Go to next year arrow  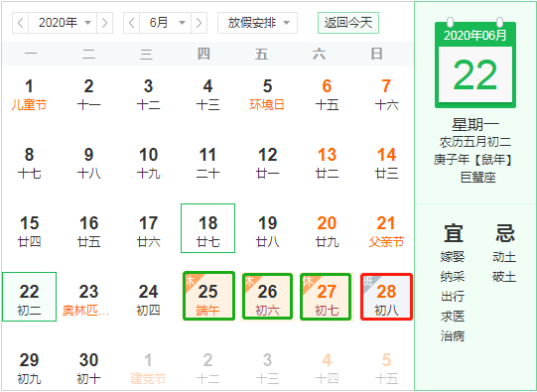click(x=104, y=23)
